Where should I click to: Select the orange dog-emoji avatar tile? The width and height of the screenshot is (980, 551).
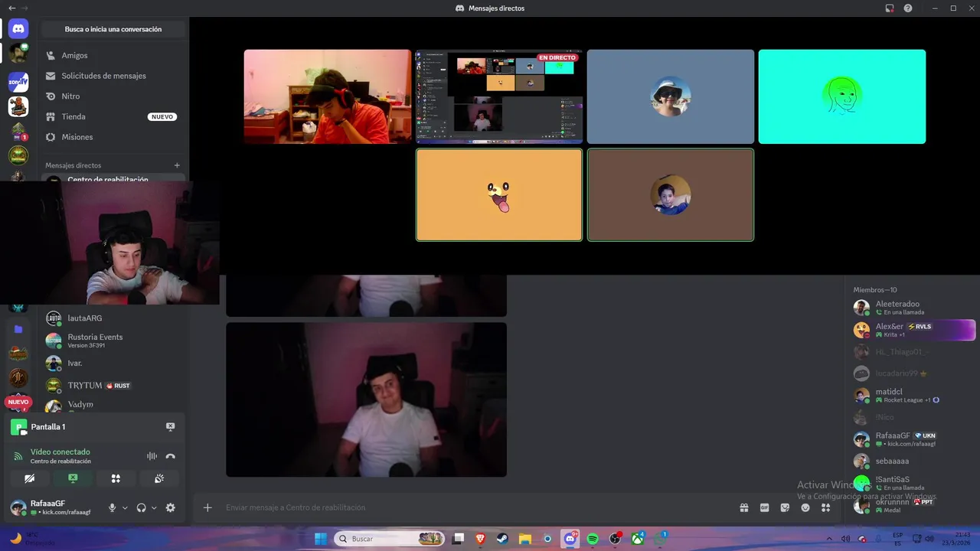click(x=499, y=195)
